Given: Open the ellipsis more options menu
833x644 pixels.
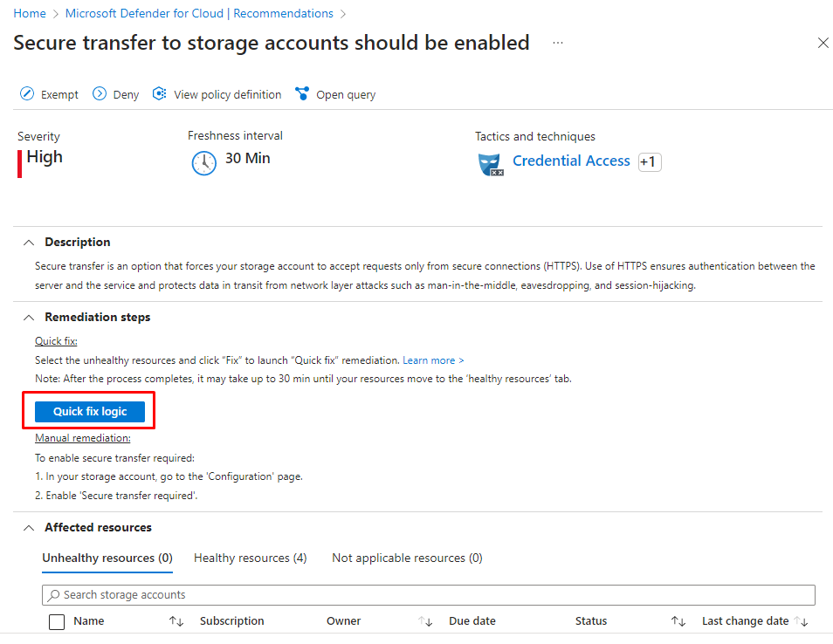Looking at the screenshot, I should 558,43.
